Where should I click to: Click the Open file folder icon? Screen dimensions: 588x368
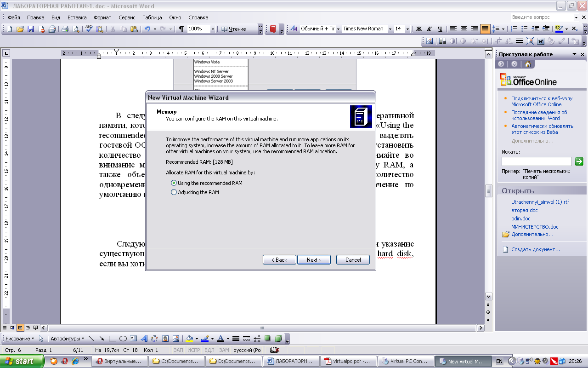[x=20, y=29]
